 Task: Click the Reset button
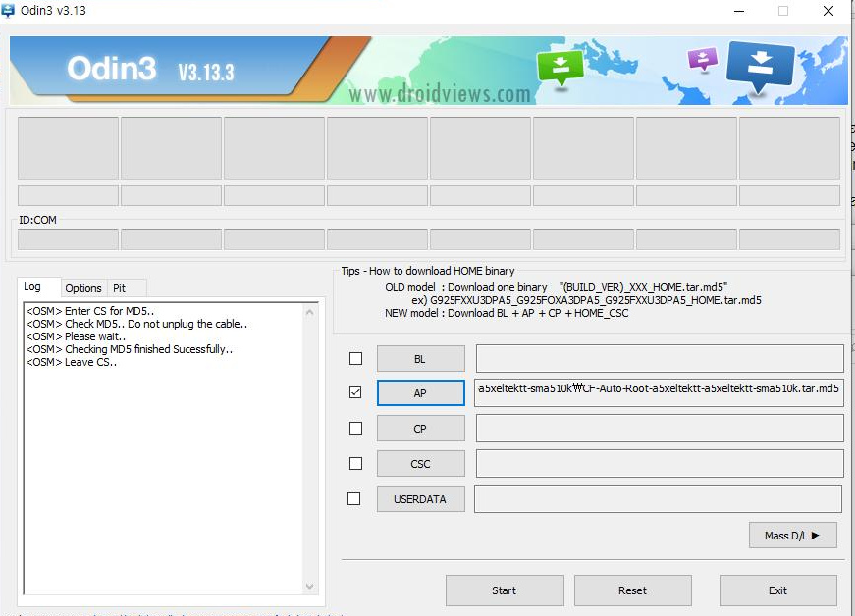pyautogui.click(x=632, y=590)
